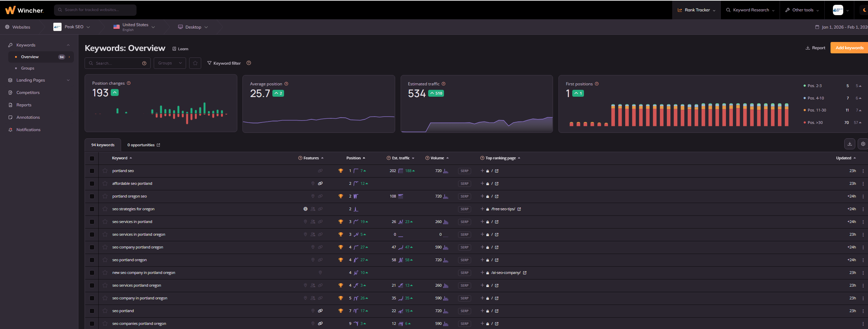Open the Reports sidebar item
Image resolution: width=868 pixels, height=329 pixels.
(x=24, y=105)
